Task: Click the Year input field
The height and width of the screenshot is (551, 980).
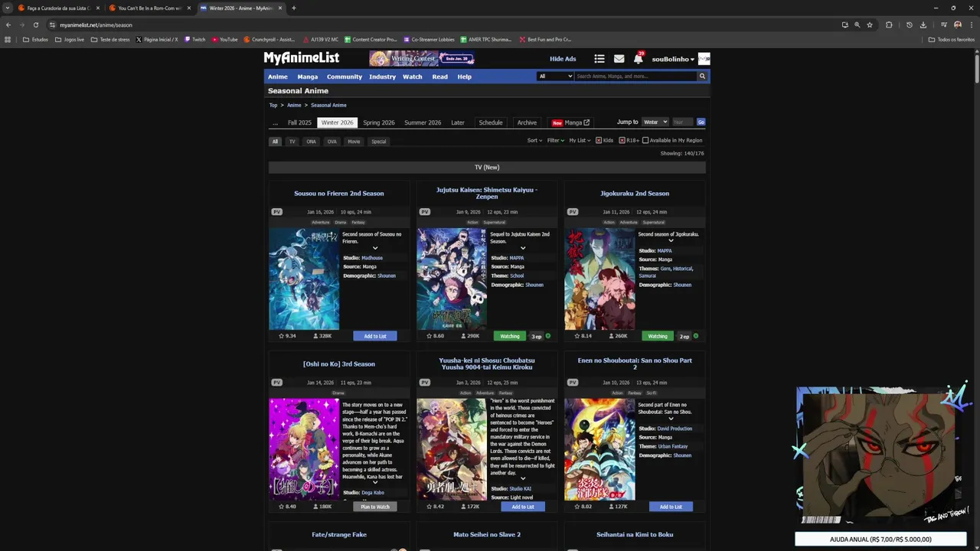Action: point(682,122)
